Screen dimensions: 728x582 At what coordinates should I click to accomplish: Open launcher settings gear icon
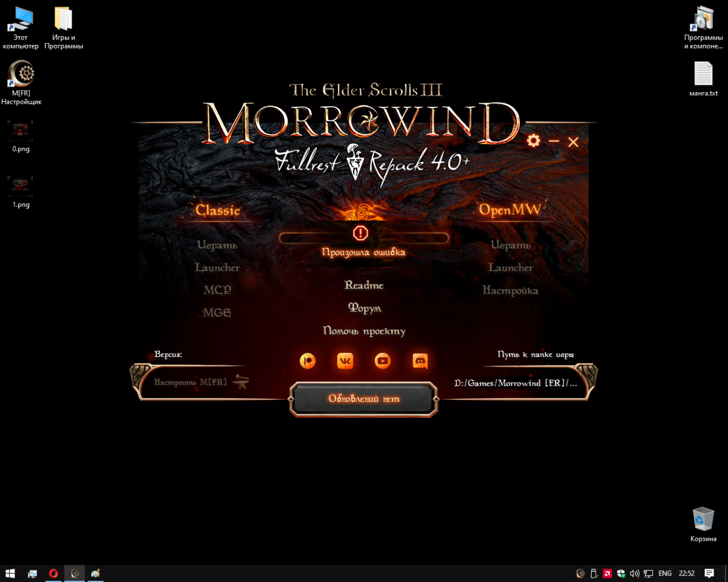(533, 141)
